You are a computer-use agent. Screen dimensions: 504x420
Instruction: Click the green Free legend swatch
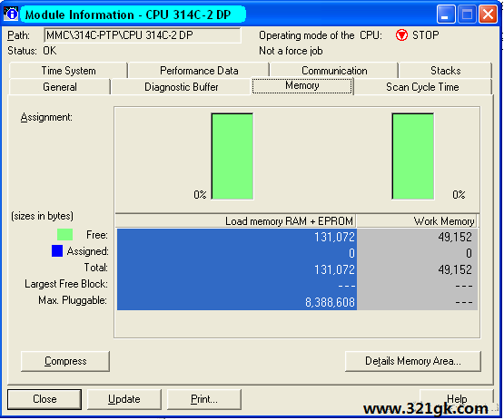click(64, 235)
